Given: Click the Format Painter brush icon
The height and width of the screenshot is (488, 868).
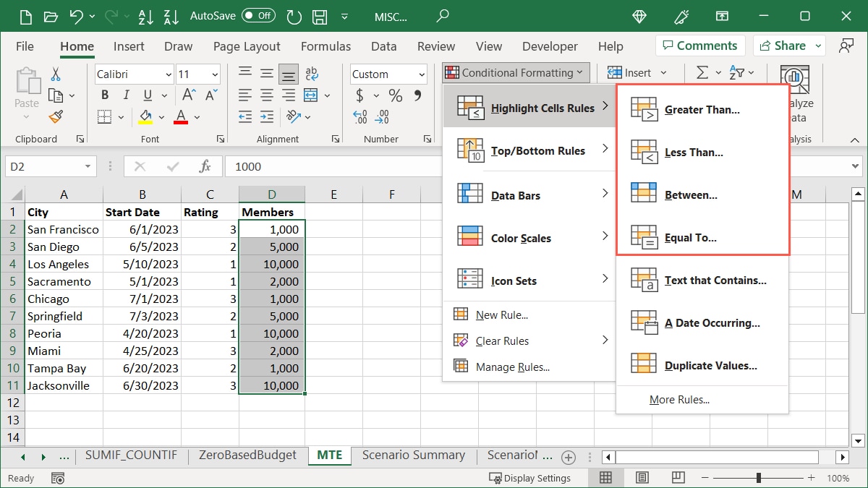Looking at the screenshot, I should tap(56, 117).
